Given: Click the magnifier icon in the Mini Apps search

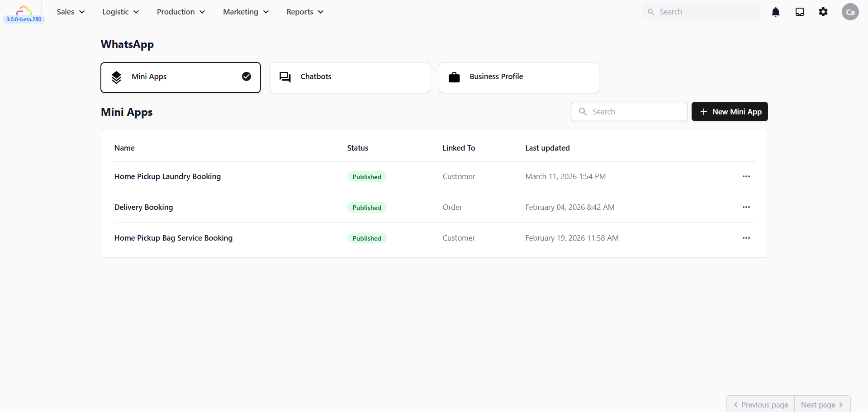Looking at the screenshot, I should (583, 111).
